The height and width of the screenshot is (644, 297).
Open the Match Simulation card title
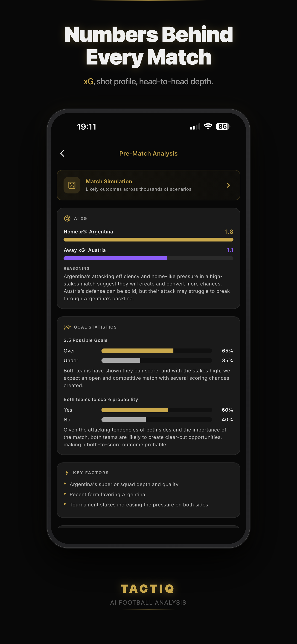tap(109, 181)
